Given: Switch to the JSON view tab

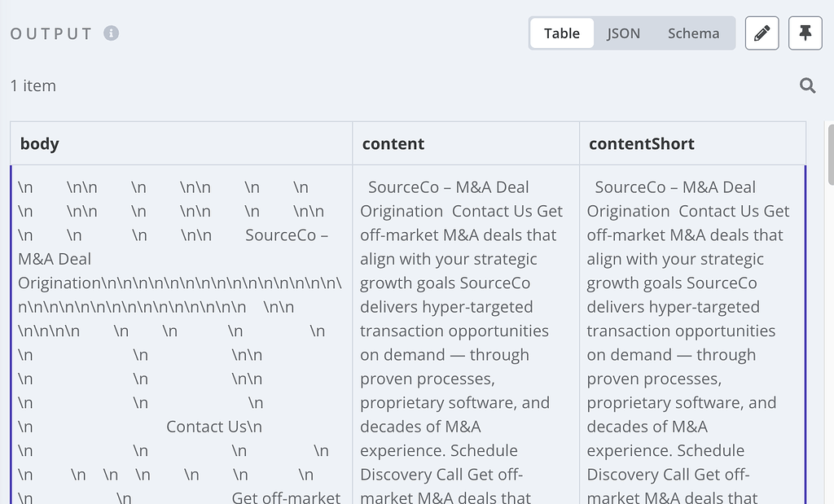Looking at the screenshot, I should [623, 33].
